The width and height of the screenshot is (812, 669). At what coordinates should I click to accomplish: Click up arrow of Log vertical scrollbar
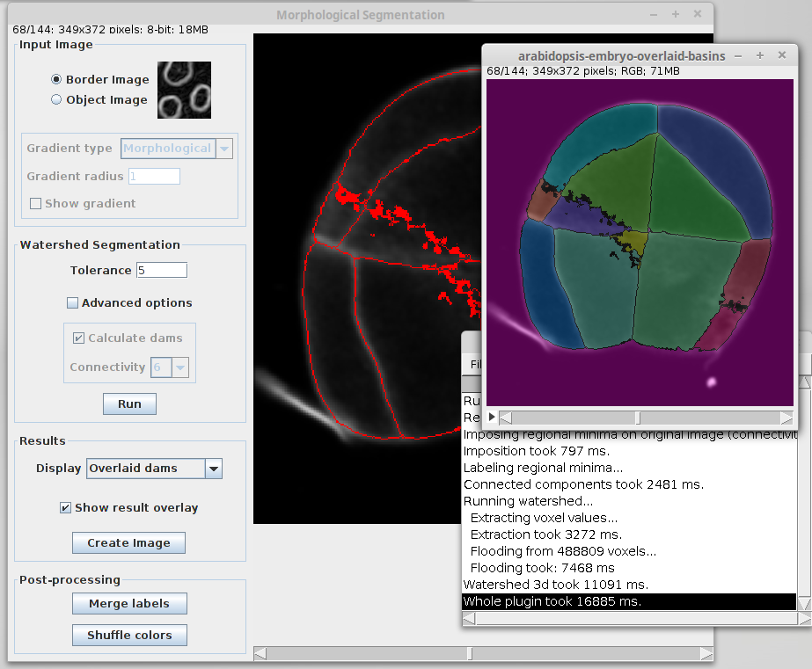pyautogui.click(x=804, y=382)
